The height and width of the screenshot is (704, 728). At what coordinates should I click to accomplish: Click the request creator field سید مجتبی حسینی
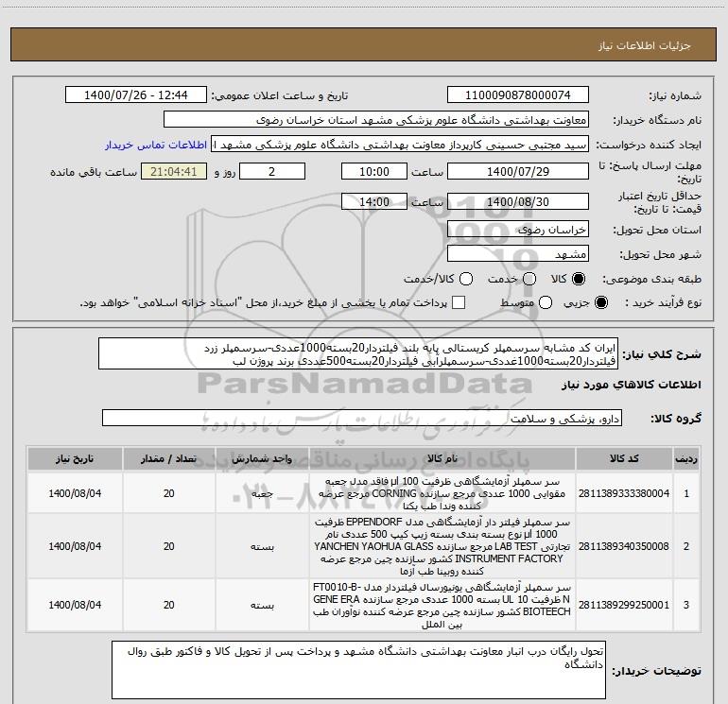(x=400, y=144)
